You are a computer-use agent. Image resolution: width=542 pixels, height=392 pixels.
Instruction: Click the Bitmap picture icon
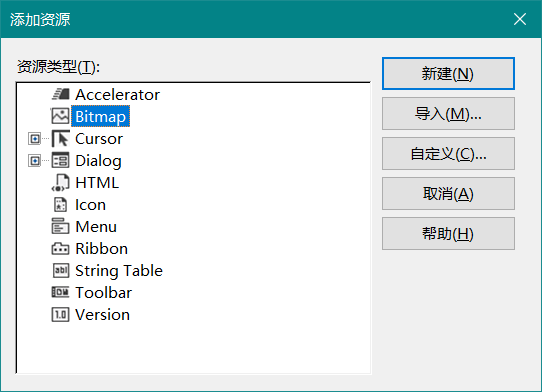(60, 116)
